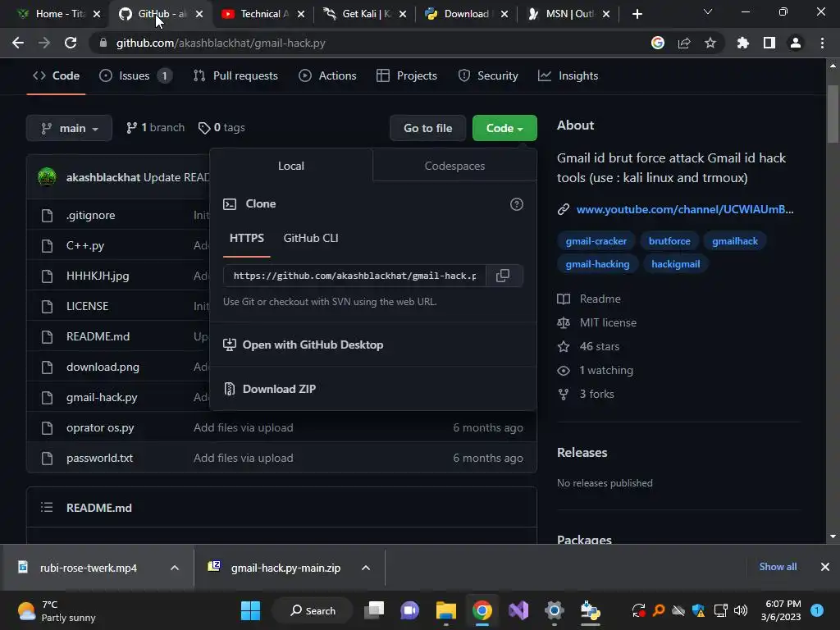
Task: Open the Actions tab
Action: point(327,76)
